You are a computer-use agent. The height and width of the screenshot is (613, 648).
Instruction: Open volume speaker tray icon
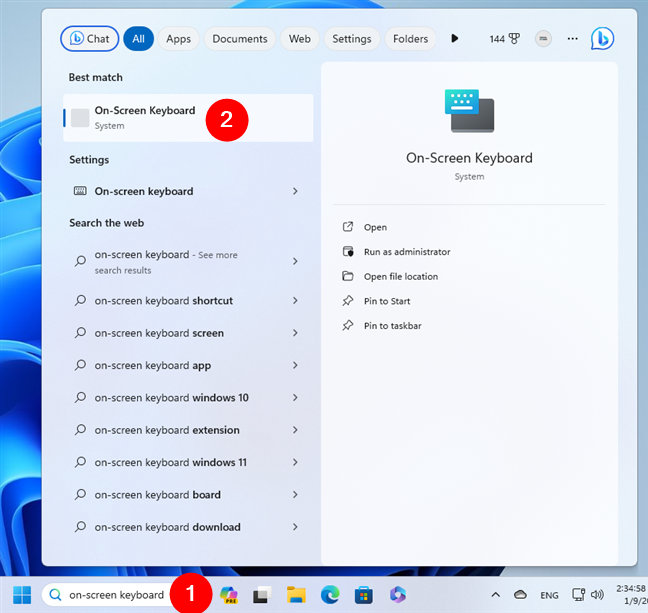597,595
